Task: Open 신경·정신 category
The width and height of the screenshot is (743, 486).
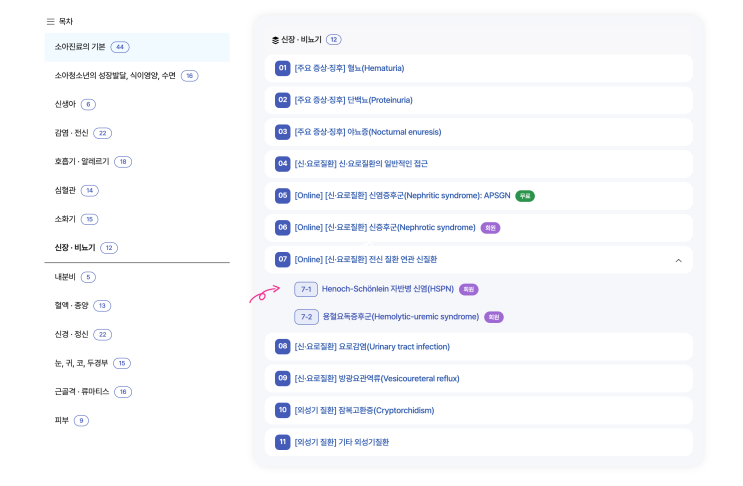Action: pos(137,334)
